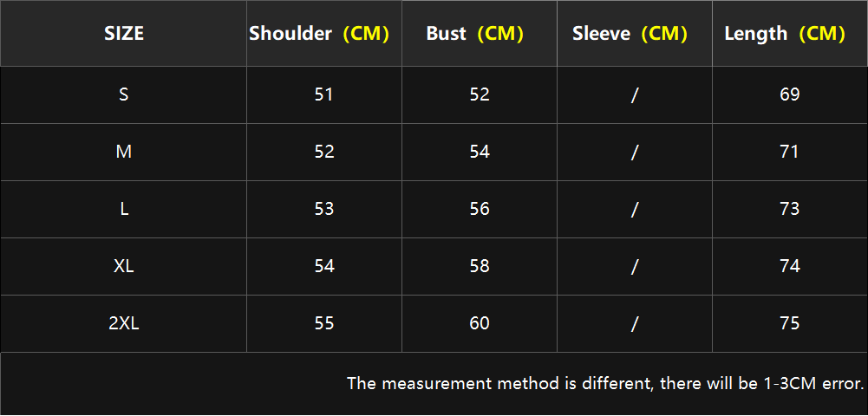Click length value 75 in 2XL row
The image size is (868, 416).
[x=789, y=323]
